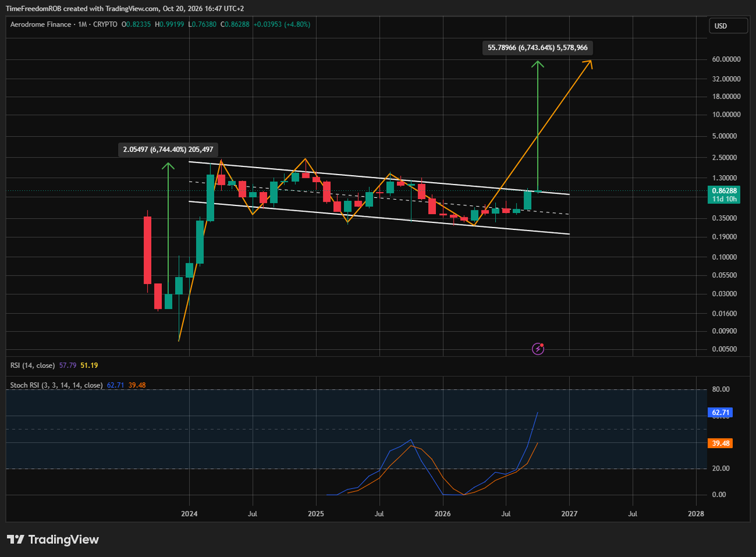Viewport: 756px width, 557px height.
Task: Click the RSI (14, close) indicator legend
Action: pos(33,365)
